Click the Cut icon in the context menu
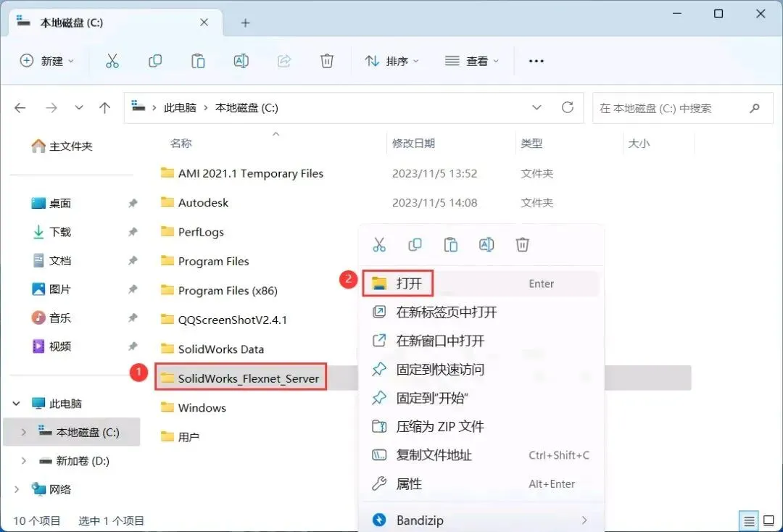Screen dimensions: 783x532 [379, 244]
